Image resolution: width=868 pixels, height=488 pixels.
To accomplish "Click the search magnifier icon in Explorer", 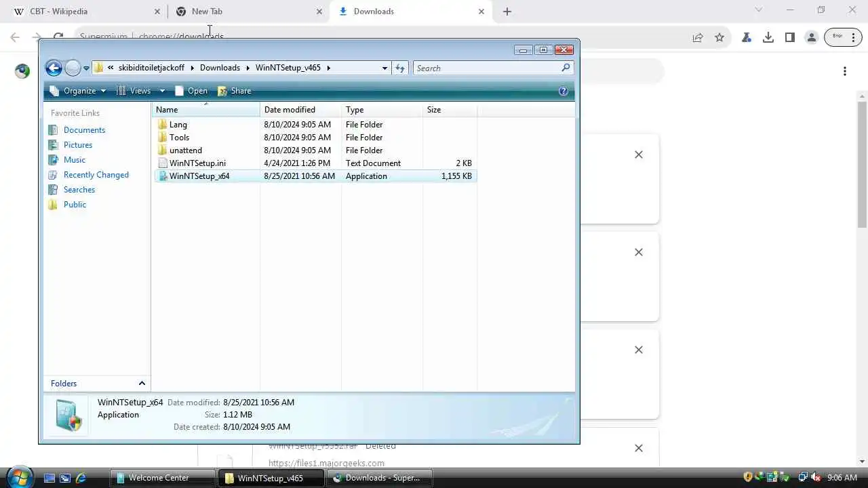I will pyautogui.click(x=566, y=68).
